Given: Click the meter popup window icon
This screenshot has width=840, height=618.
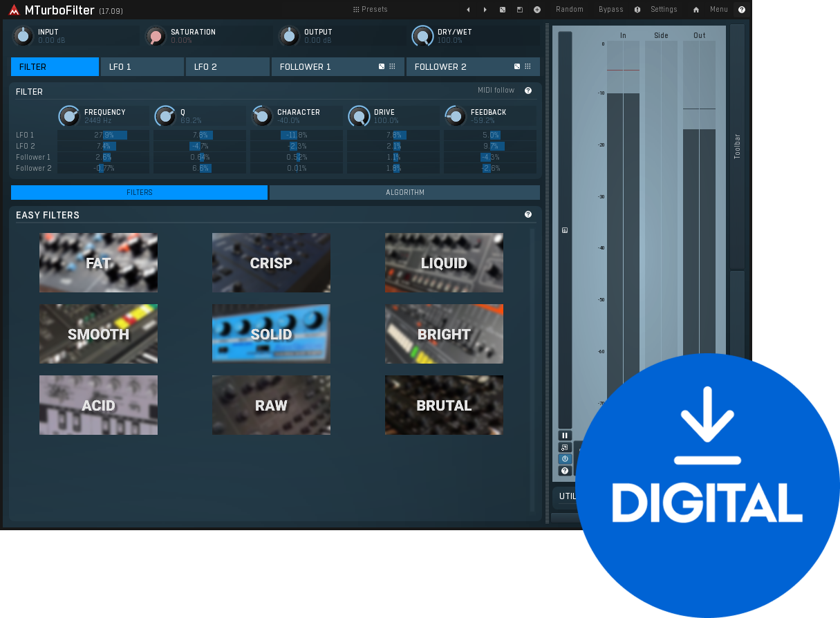Looking at the screenshot, I should [565, 447].
